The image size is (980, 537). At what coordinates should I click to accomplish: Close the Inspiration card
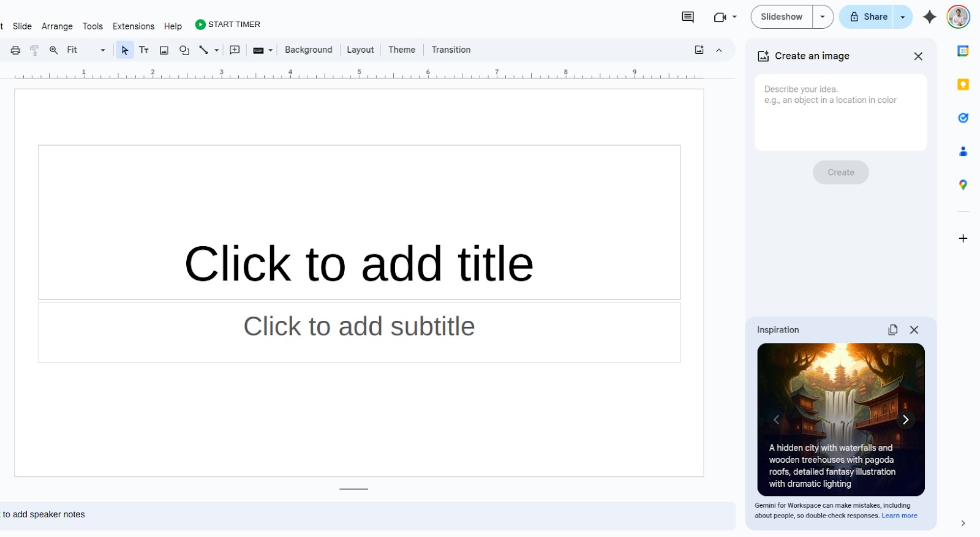tap(914, 330)
